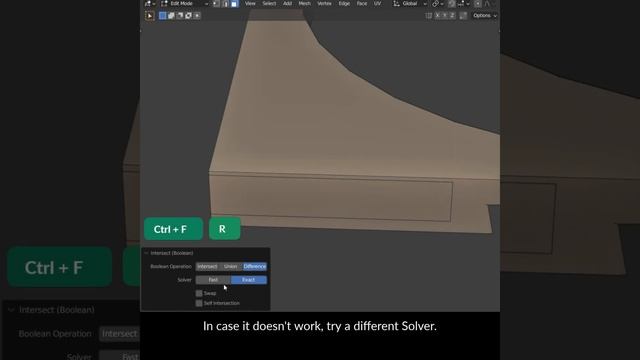Open the Edit Mode dropdown
The image size is (640, 360).
coord(184,4)
